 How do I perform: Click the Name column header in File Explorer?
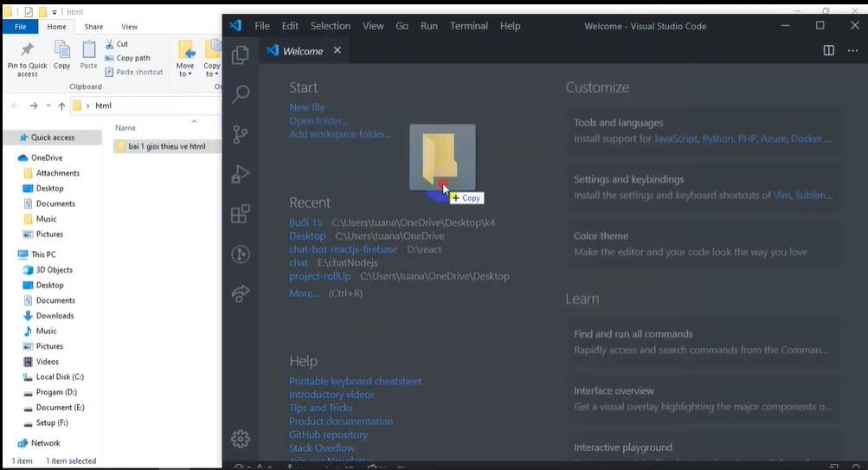[x=125, y=128]
